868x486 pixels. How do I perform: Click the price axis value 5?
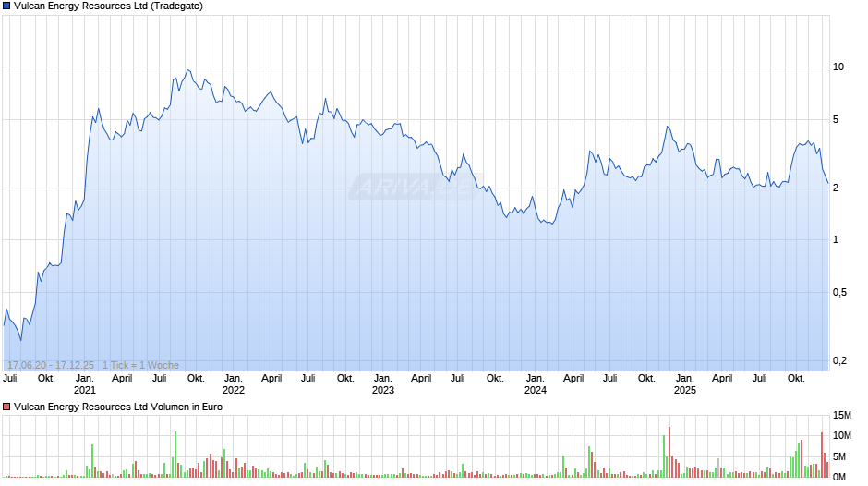click(x=836, y=119)
